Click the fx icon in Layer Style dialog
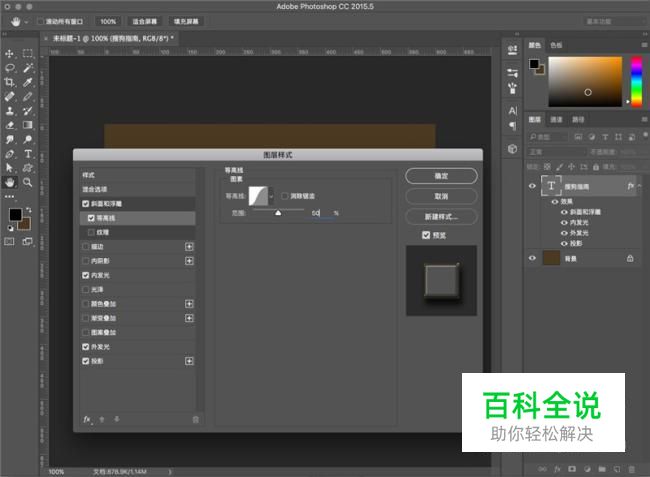This screenshot has width=650, height=477. (87, 419)
